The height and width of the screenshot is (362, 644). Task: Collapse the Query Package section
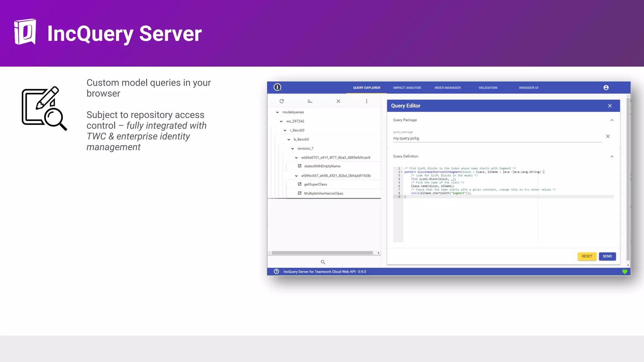[612, 120]
